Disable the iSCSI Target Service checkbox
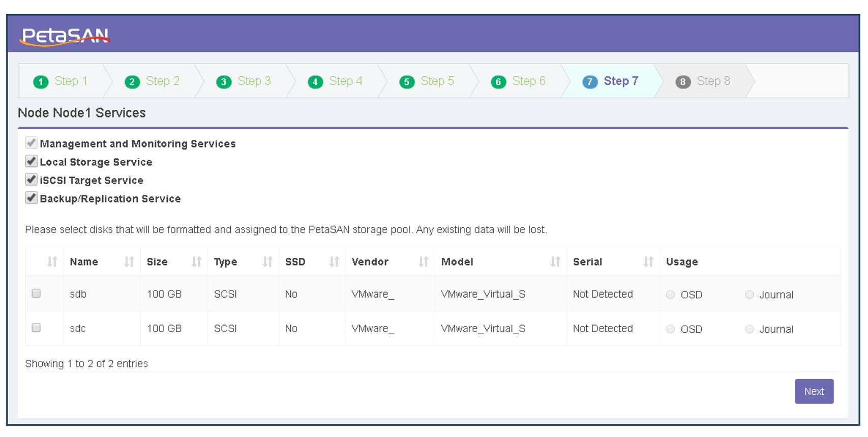The height and width of the screenshot is (437, 868). coord(32,180)
